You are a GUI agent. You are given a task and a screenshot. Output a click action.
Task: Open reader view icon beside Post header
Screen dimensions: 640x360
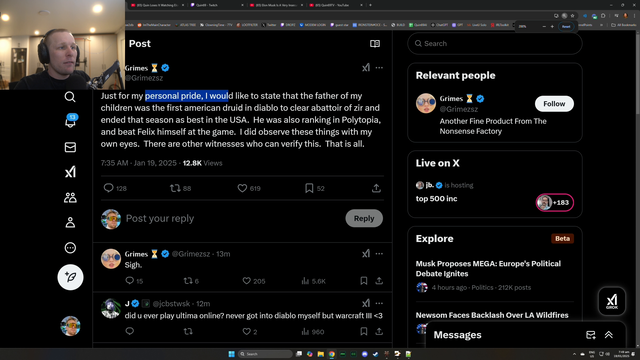375,44
